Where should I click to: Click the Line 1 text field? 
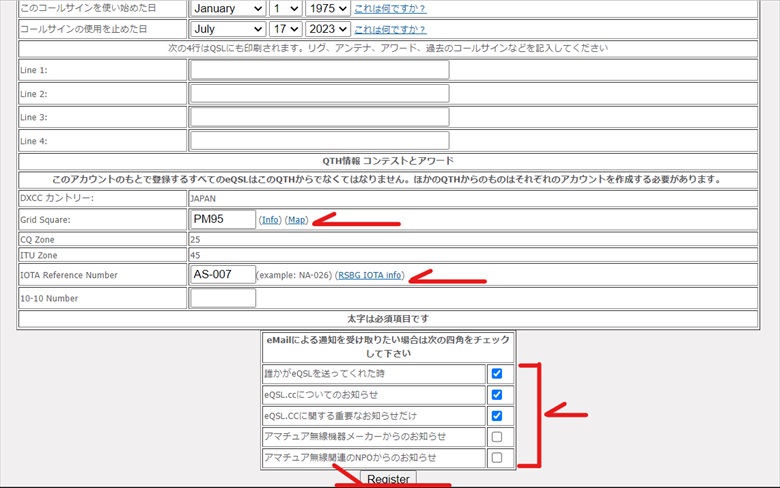coord(319,70)
